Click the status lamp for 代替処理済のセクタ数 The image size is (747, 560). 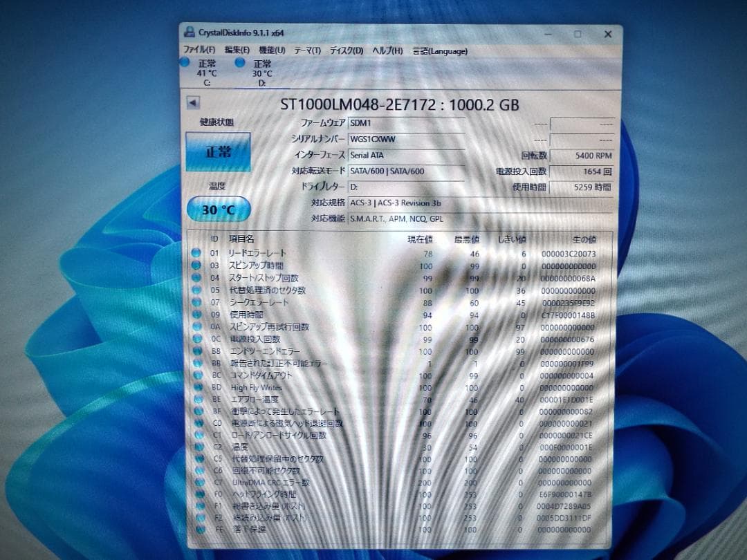point(196,290)
